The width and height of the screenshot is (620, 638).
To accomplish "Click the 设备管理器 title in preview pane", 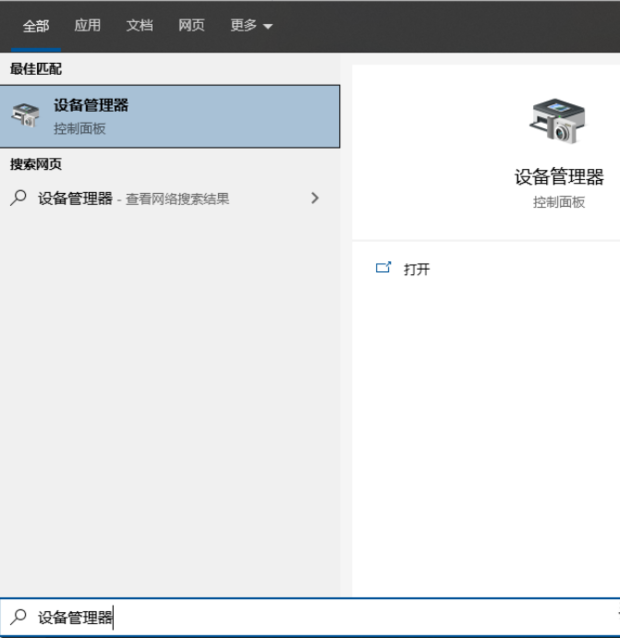I will pos(559,177).
